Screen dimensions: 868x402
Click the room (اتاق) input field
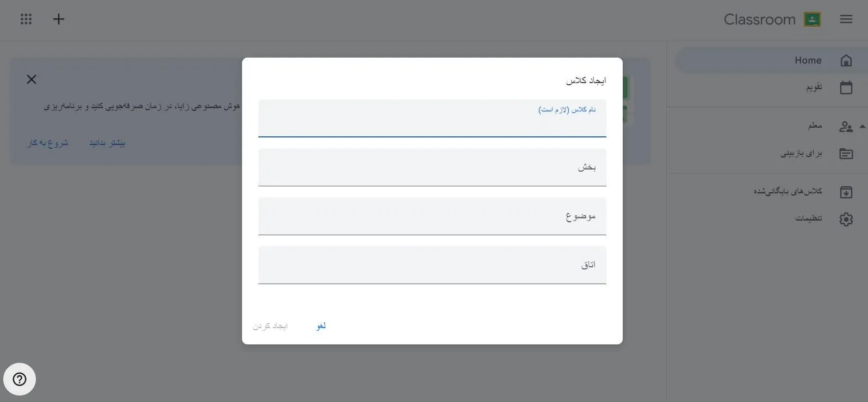point(432,265)
